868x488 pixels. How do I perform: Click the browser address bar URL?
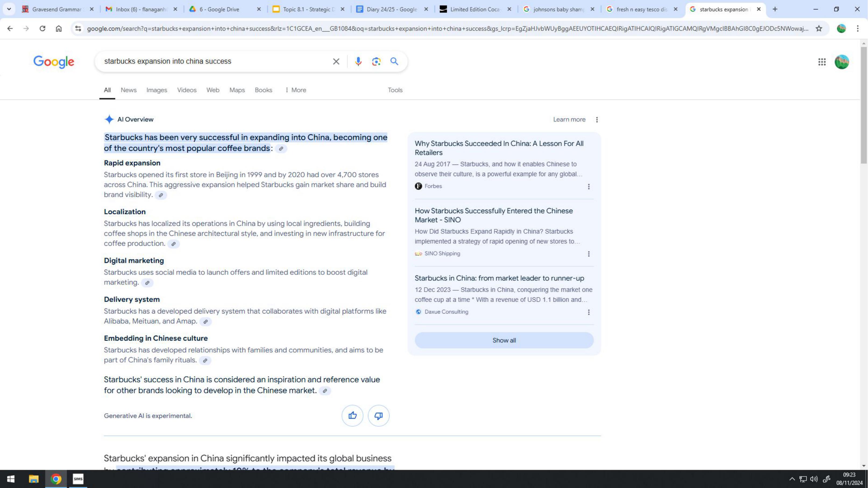click(x=448, y=29)
